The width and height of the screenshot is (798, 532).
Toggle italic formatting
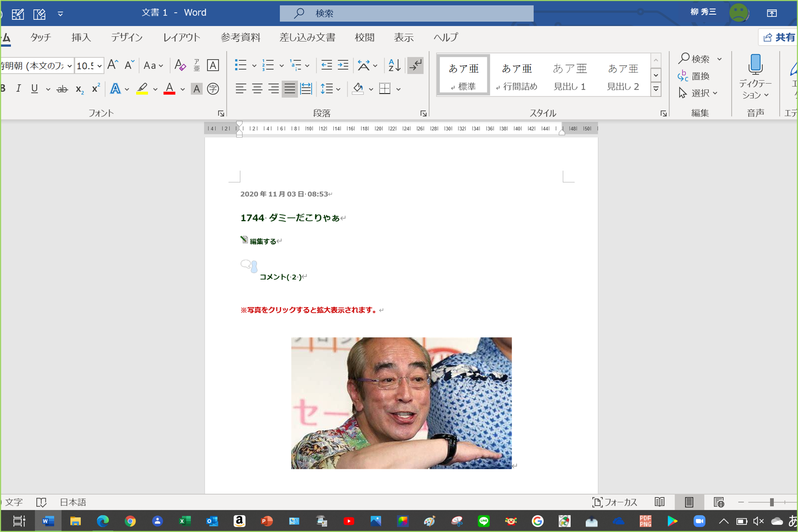pos(18,88)
